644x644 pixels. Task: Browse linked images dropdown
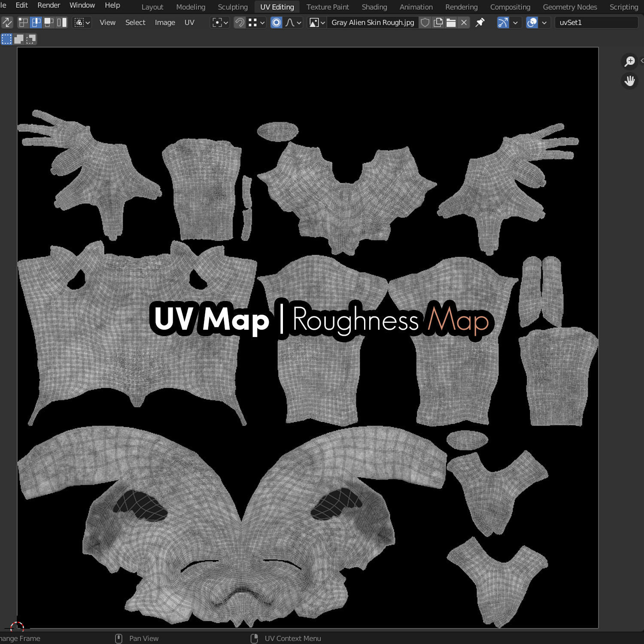pos(317,22)
